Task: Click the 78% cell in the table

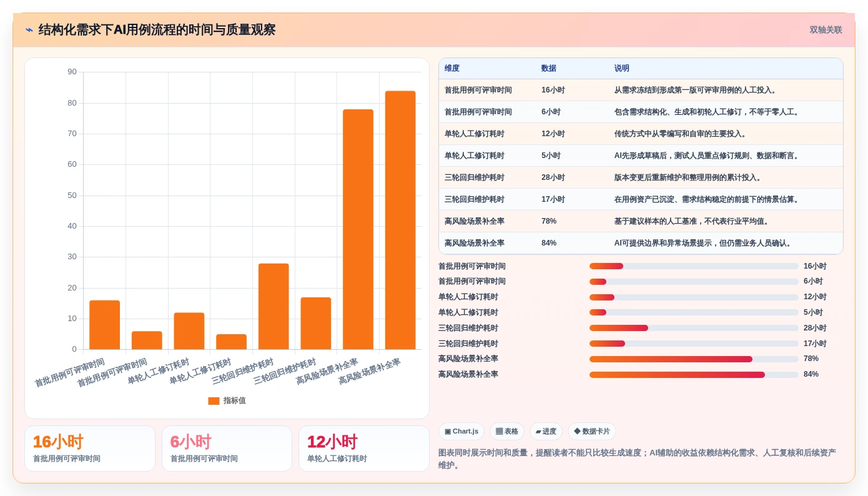Action: pos(549,221)
